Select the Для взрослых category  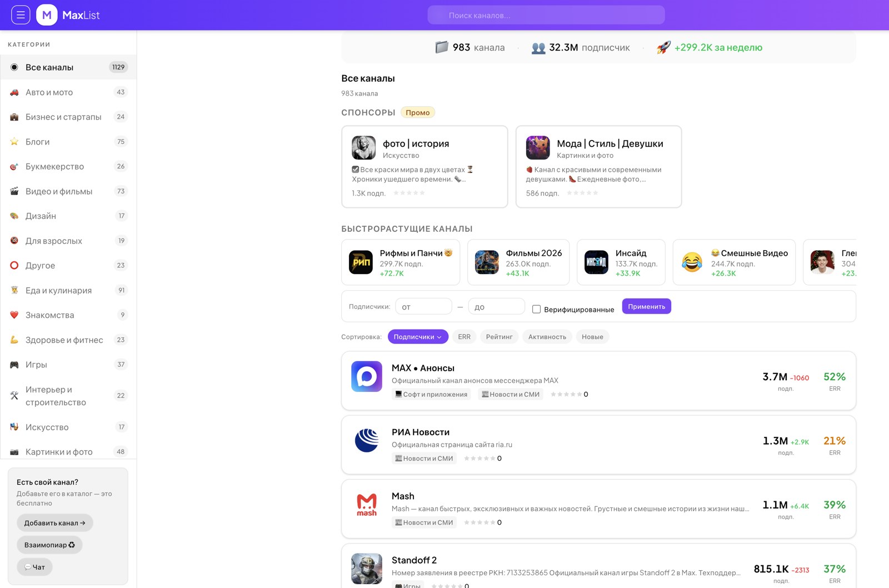[68, 241]
